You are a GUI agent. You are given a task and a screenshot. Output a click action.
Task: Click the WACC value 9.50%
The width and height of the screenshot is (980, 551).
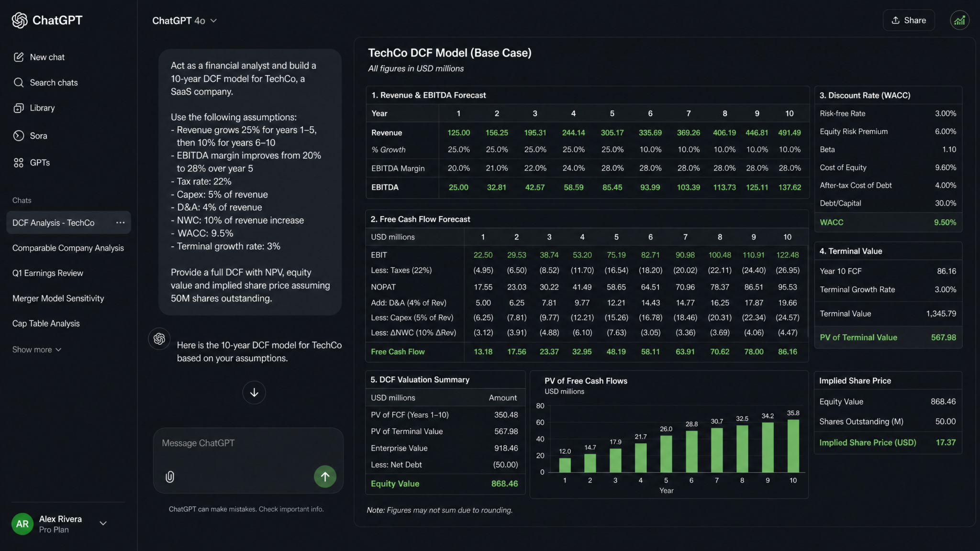(945, 222)
